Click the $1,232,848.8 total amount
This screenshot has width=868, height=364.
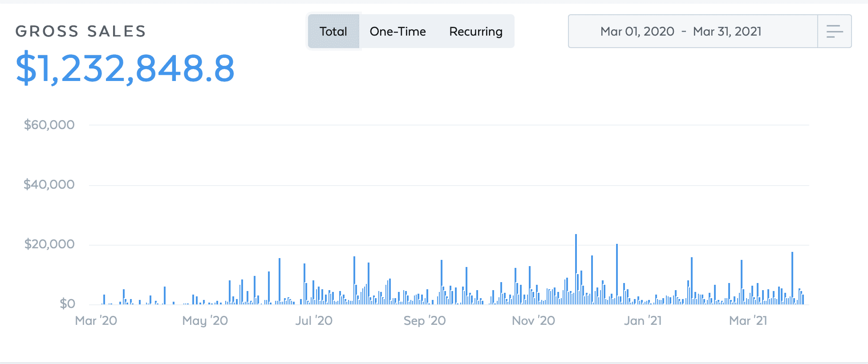point(125,69)
